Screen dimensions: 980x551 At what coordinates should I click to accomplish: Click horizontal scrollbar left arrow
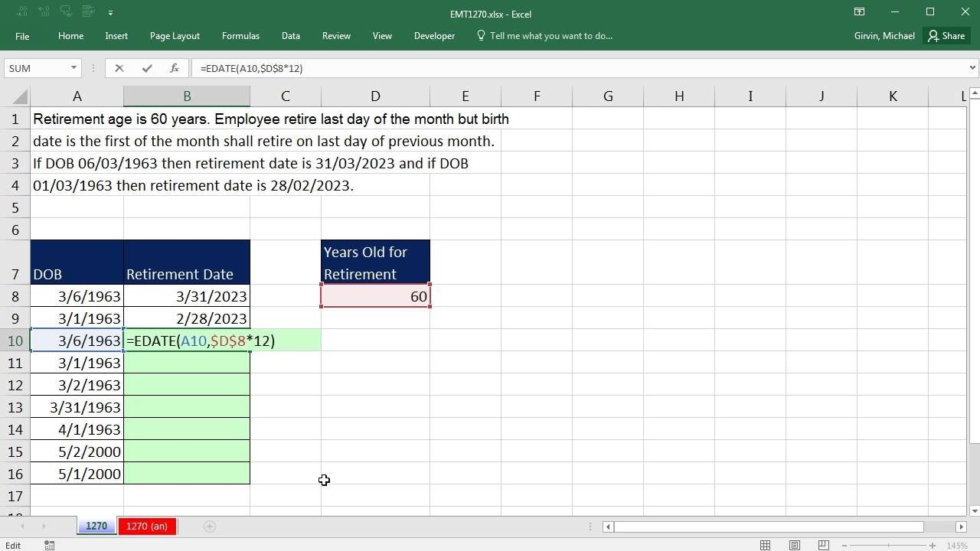(608, 527)
